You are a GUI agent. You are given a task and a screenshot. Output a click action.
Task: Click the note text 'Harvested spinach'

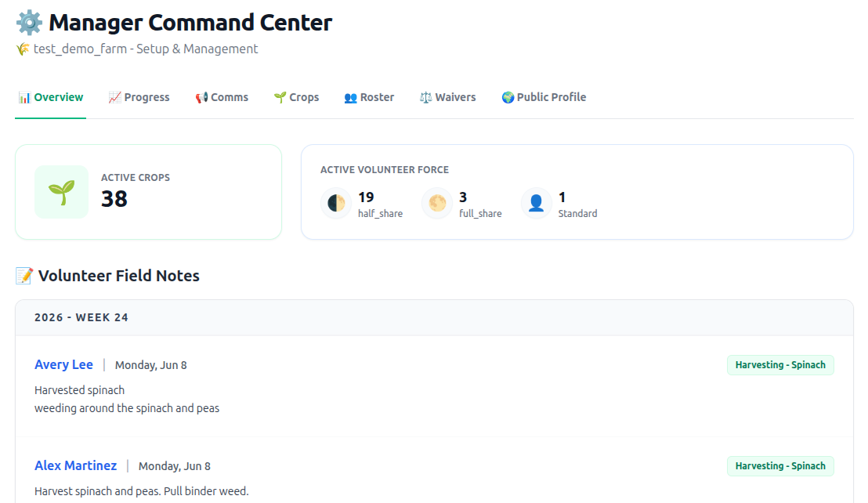(79, 390)
